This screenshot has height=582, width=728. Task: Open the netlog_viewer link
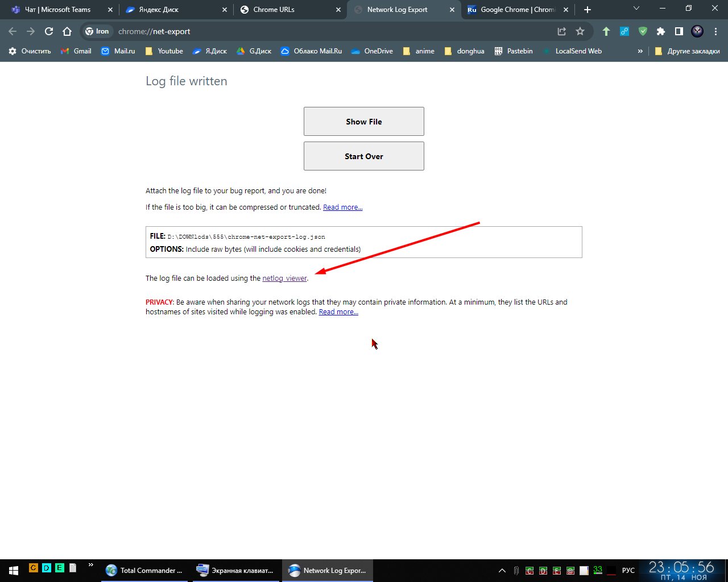[284, 278]
